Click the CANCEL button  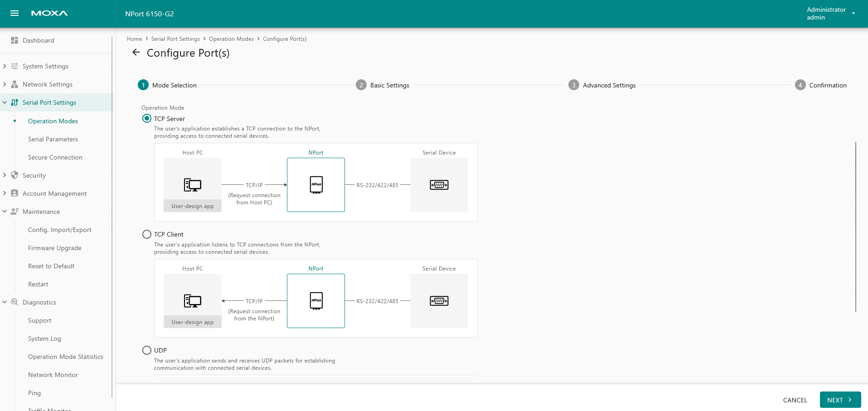tap(795, 400)
